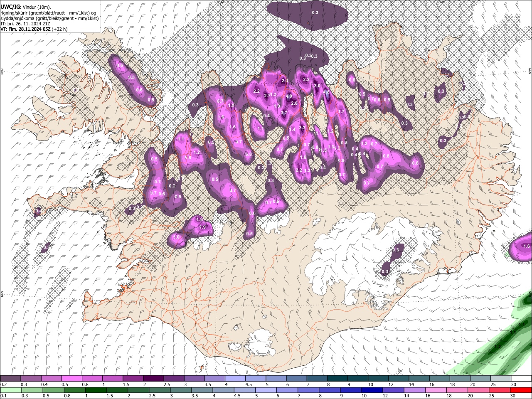Screen dimensions: 532x399
Task: Select the dark teal swatch between 8 and 9, top row
Action: (x=337, y=379)
